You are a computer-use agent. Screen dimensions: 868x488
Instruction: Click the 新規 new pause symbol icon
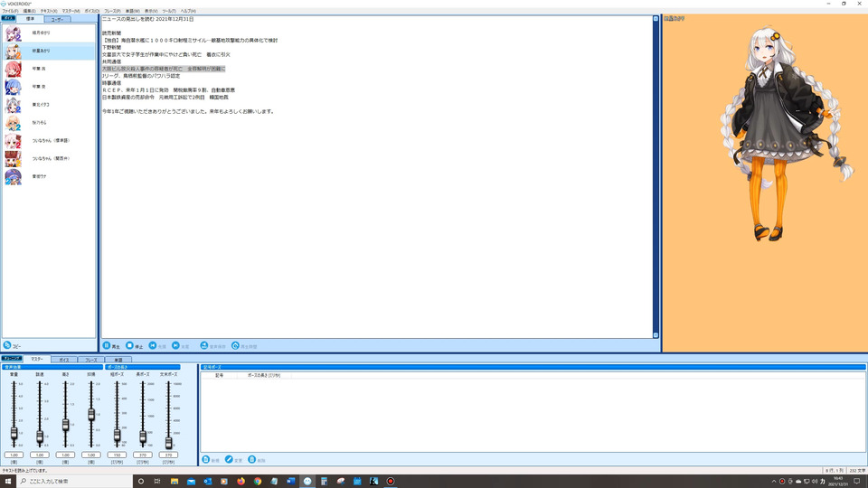pyautogui.click(x=206, y=459)
